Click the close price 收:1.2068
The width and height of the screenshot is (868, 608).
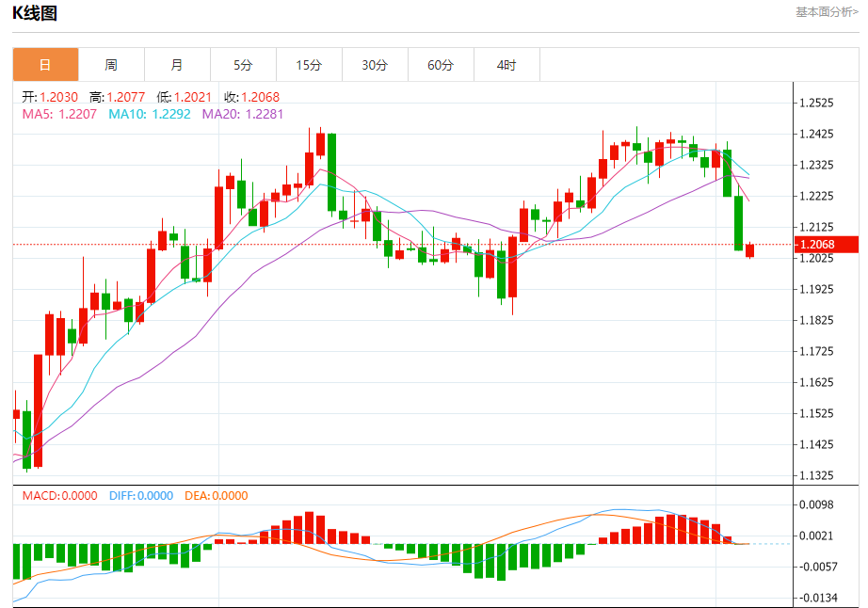[x=252, y=97]
